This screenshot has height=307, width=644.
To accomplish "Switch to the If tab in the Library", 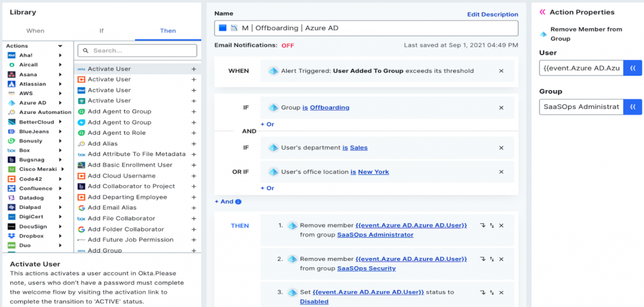I will click(101, 30).
